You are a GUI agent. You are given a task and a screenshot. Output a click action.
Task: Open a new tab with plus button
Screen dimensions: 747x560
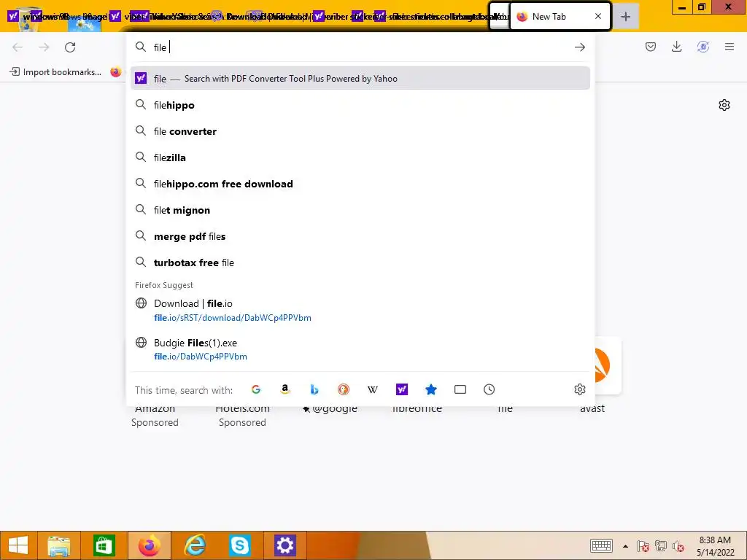point(625,17)
